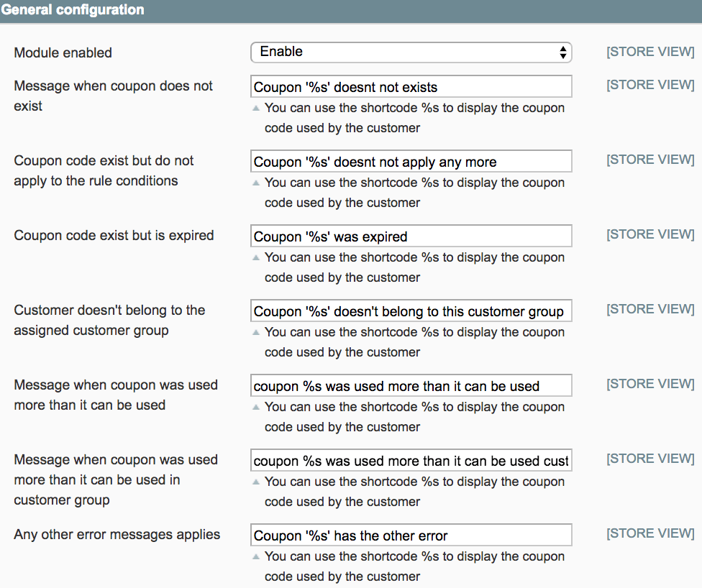Open the Module enabled dropdown
This screenshot has width=702, height=588.
(x=411, y=52)
